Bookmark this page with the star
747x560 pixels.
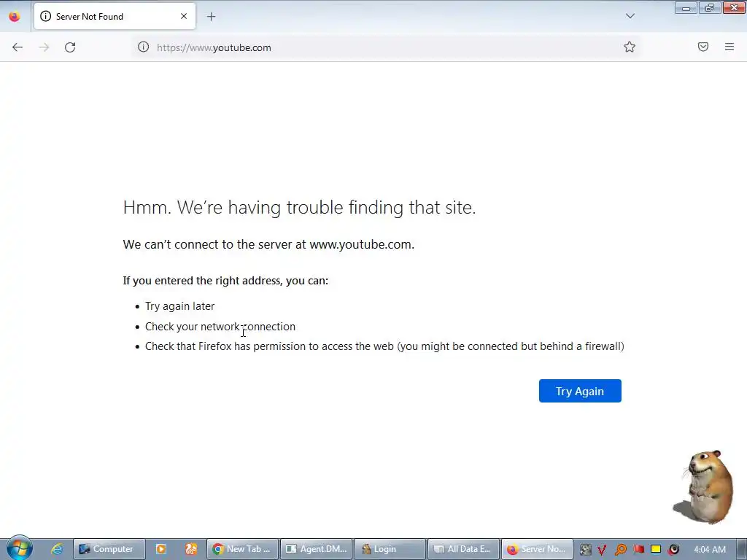coord(630,47)
